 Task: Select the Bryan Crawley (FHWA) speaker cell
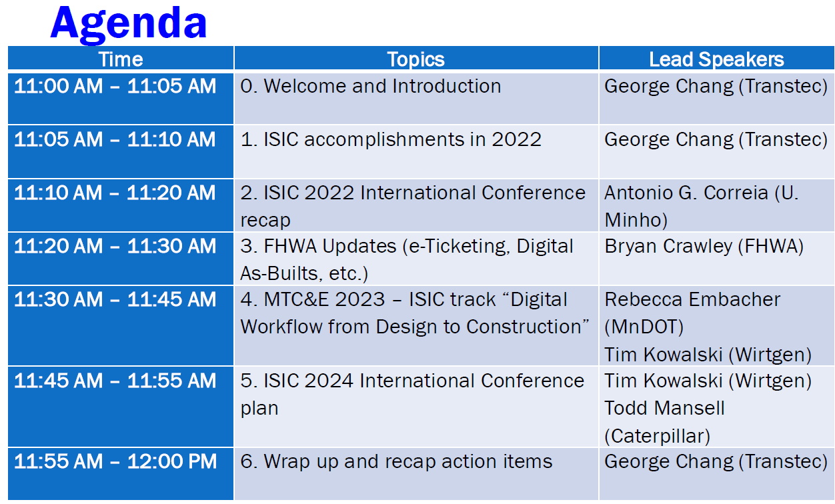pyautogui.click(x=716, y=258)
